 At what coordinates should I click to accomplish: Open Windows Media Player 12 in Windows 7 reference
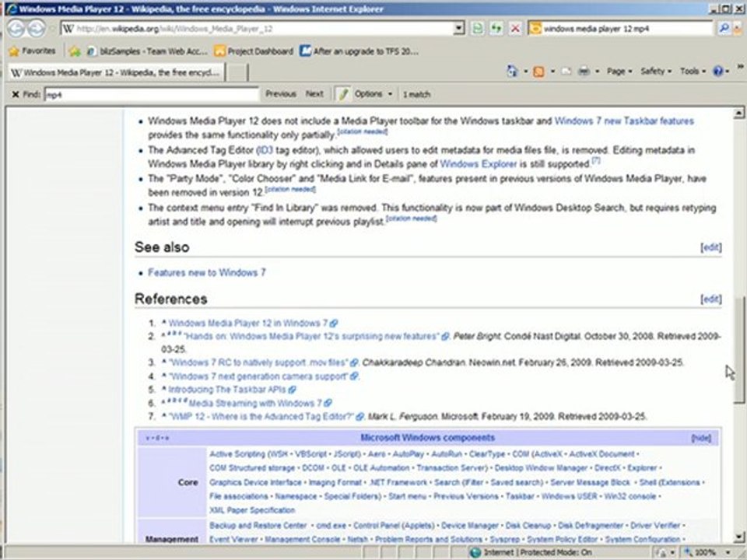(x=248, y=323)
